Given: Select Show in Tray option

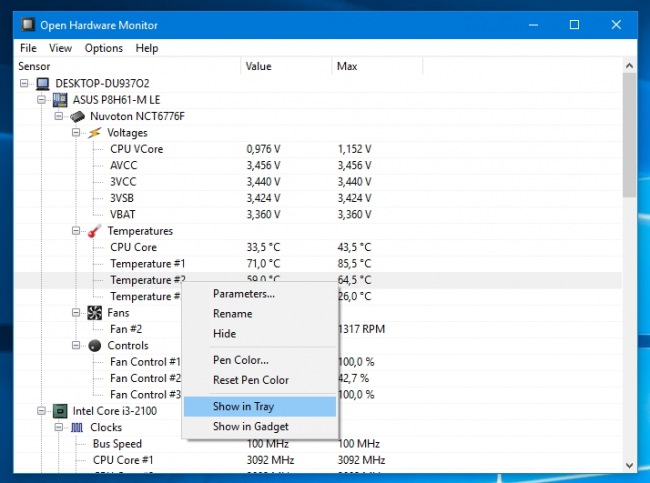Looking at the screenshot, I should tap(260, 407).
